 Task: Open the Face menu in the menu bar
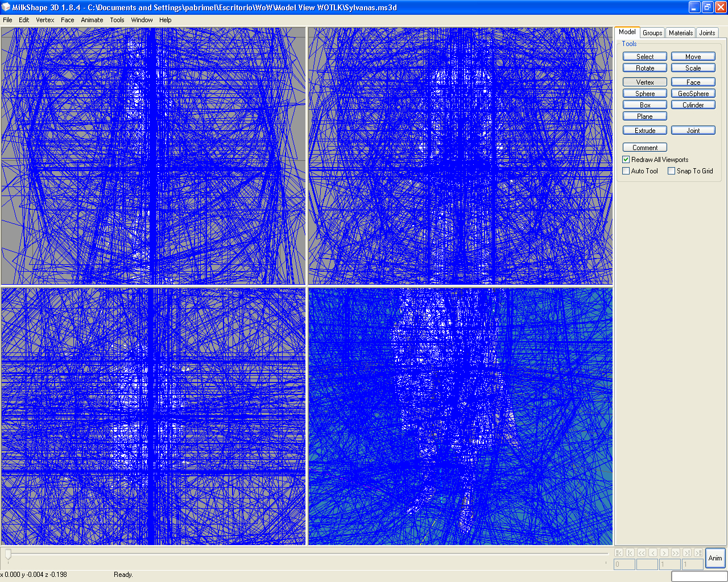coord(68,20)
